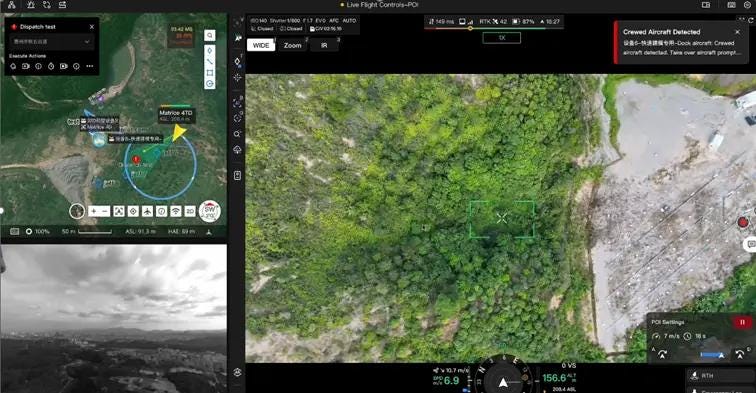Click the fit-to-view map icon
Viewport: 756px width, 393px height.
[x=119, y=211]
